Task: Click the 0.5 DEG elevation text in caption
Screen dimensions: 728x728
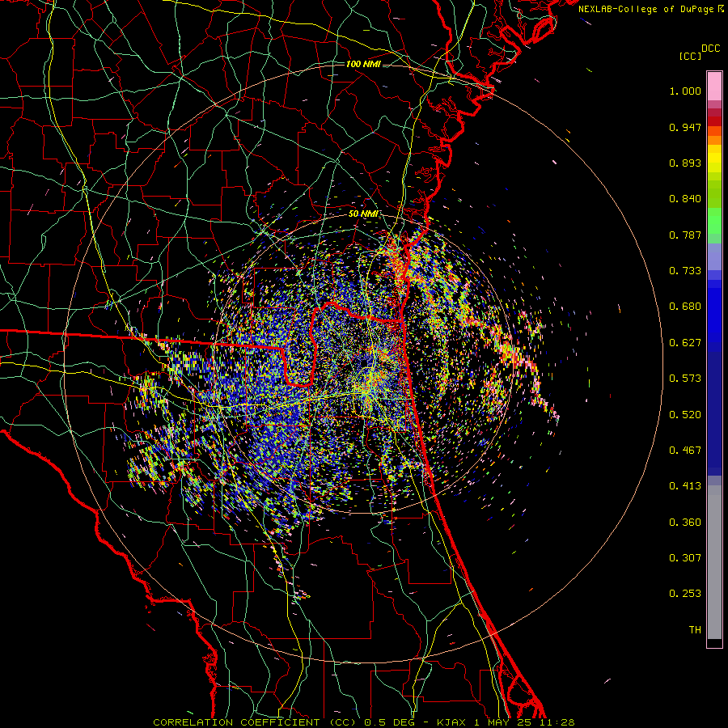Action: (391, 722)
